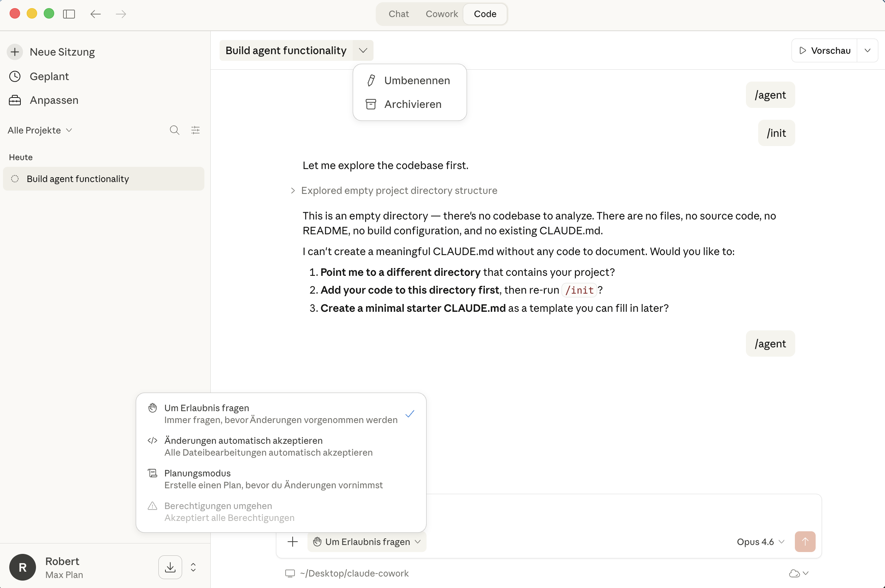Image resolution: width=885 pixels, height=588 pixels.
Task: Toggle the sidebar panel icon
Action: coord(69,14)
